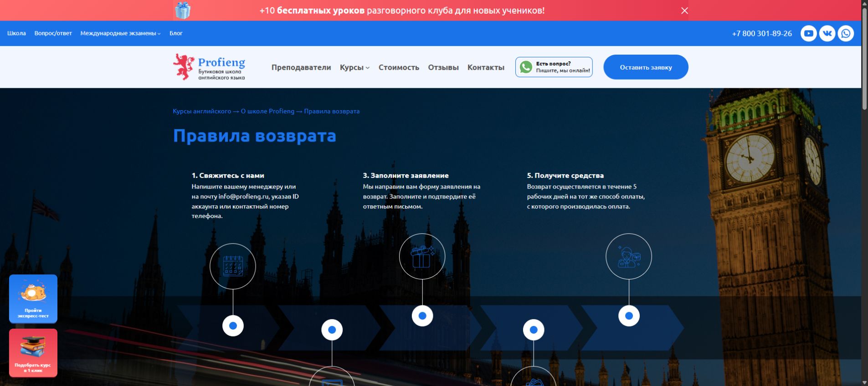Click the page vertical scrollbar thumb

coord(864,58)
